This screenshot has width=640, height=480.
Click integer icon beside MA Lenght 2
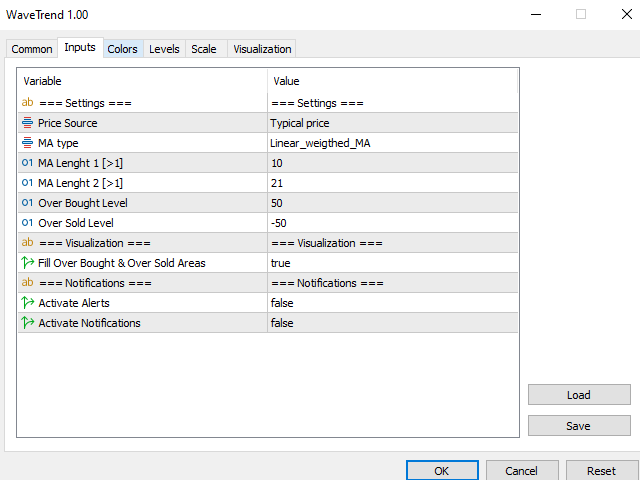pos(27,182)
